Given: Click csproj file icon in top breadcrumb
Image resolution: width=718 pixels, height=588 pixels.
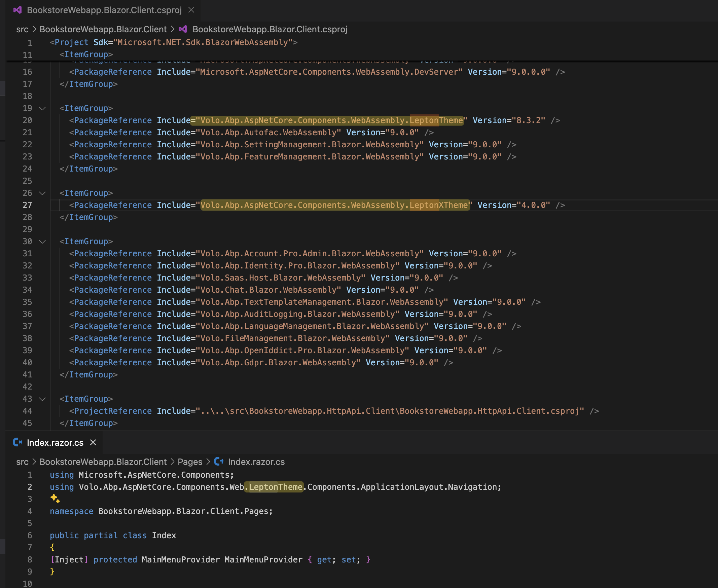Looking at the screenshot, I should tap(183, 29).
